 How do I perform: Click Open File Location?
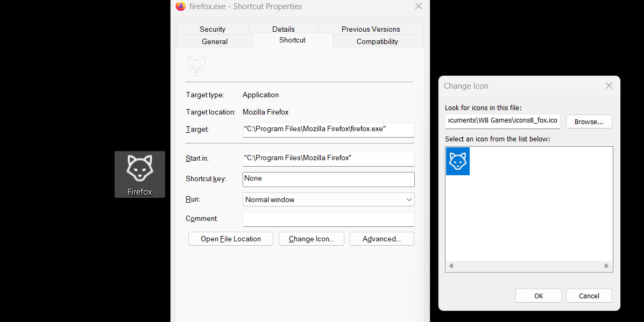(x=230, y=239)
